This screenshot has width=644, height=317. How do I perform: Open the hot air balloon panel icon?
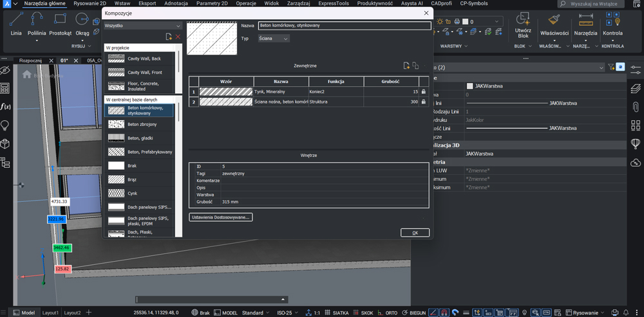(x=636, y=143)
